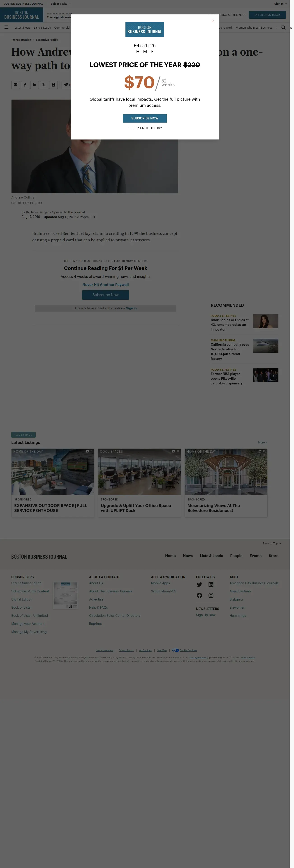This screenshot has width=294, height=868.
Task: Open footer News tab
Action: coord(188,556)
